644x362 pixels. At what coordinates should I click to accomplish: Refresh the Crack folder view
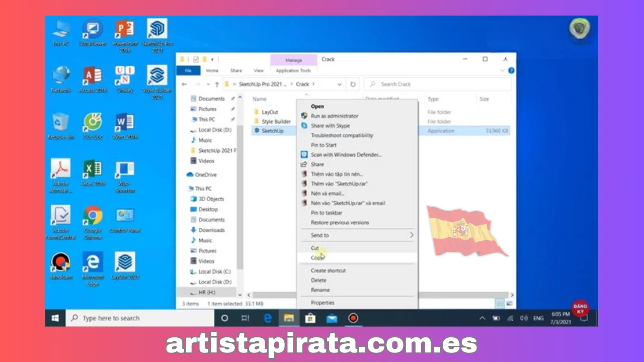pyautogui.click(x=353, y=84)
